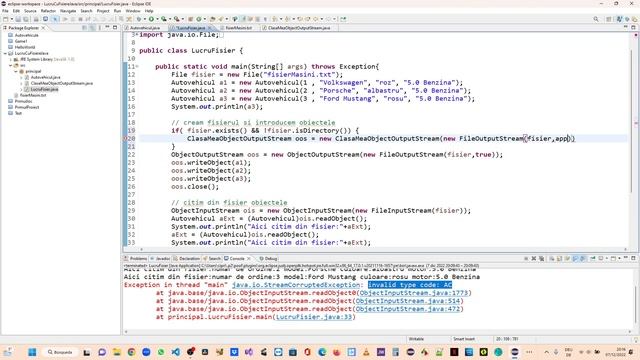The image size is (640, 360).
Task: Collapse the LucruCuFisiereJava project
Action: coord(5,53)
